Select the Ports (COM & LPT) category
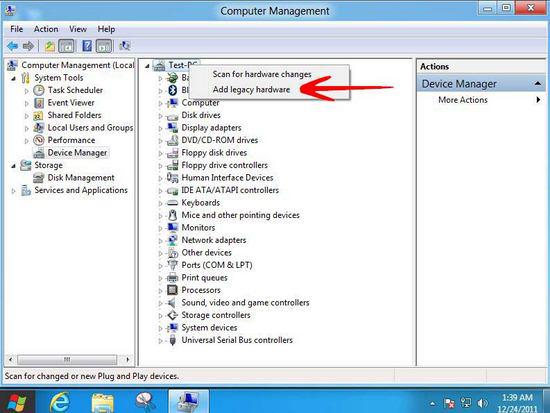The width and height of the screenshot is (550, 413). tap(217, 265)
